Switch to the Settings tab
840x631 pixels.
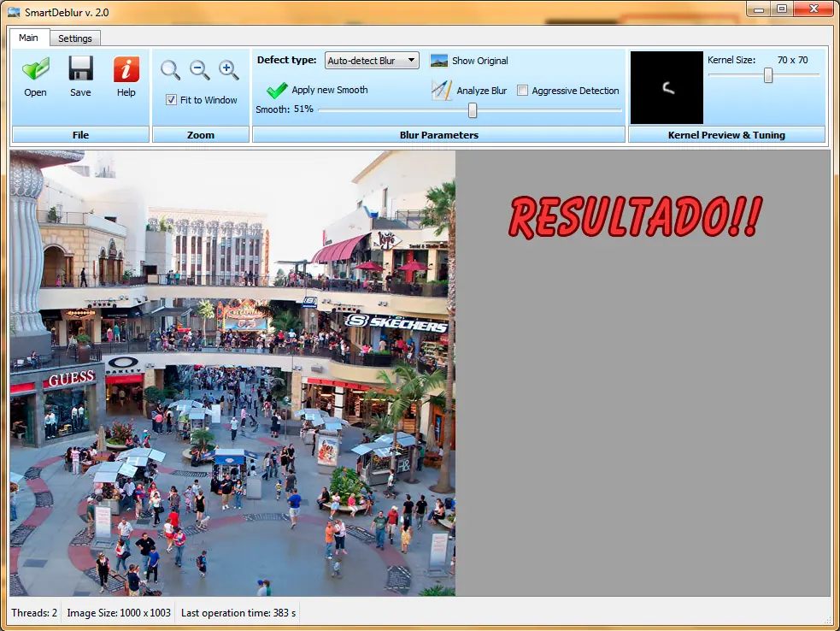pyautogui.click(x=75, y=38)
